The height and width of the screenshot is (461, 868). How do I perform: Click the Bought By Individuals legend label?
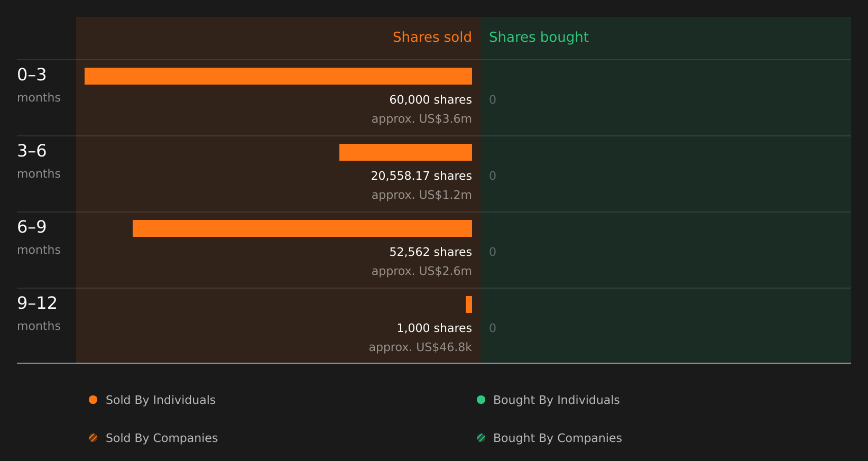point(556,400)
